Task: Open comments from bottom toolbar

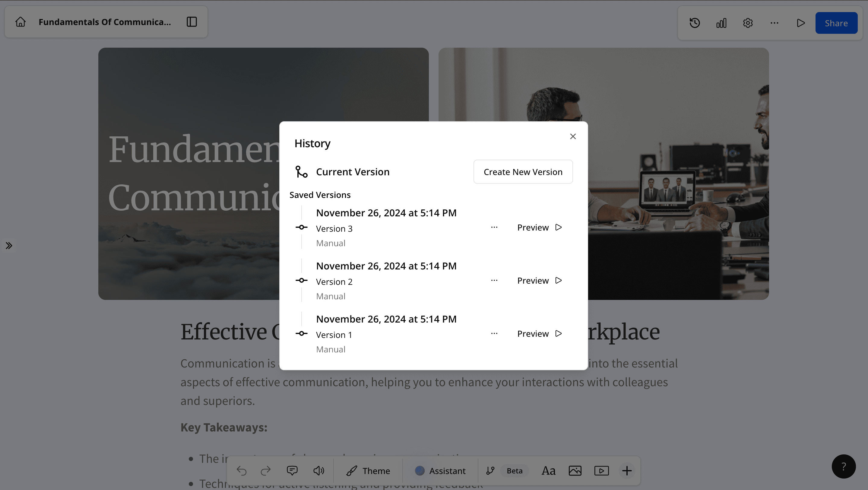Action: click(x=292, y=471)
